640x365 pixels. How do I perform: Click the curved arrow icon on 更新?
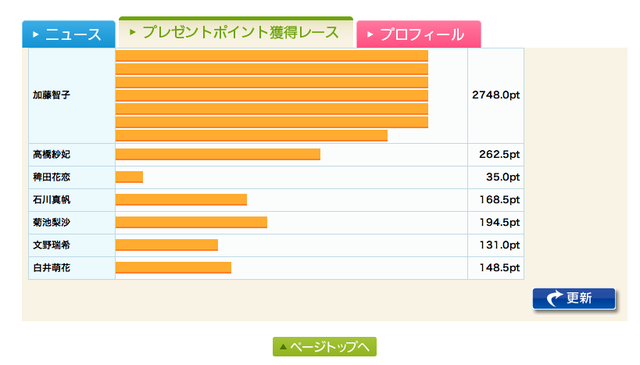[554, 298]
